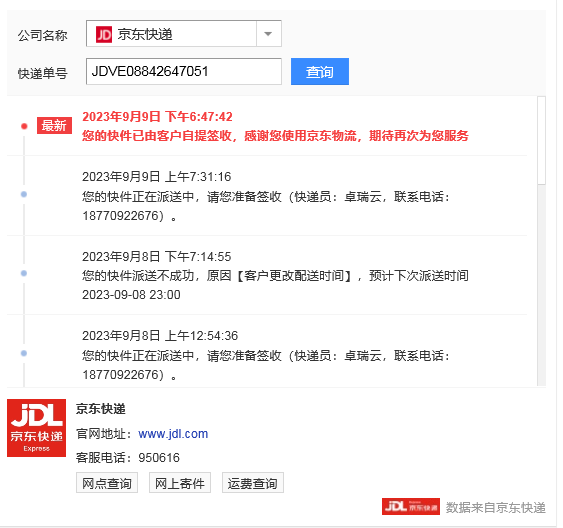This screenshot has width=563, height=528.
Task: Click the 网点查询 button
Action: coord(107,483)
